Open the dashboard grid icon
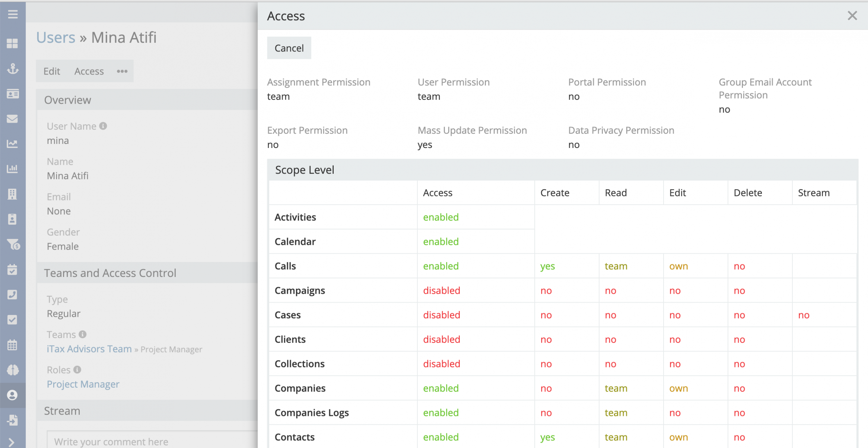Screen dimensions: 868x448 tap(12, 44)
